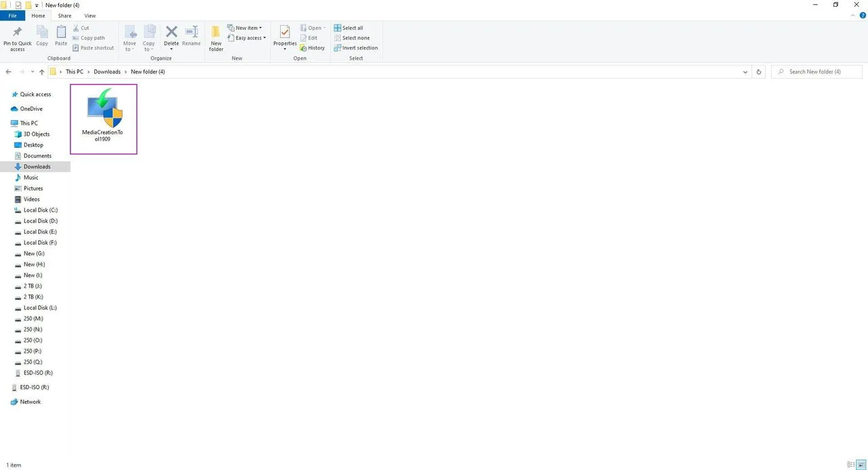The width and height of the screenshot is (868, 470).
Task: Expand the address bar history dropdown
Action: (x=745, y=72)
